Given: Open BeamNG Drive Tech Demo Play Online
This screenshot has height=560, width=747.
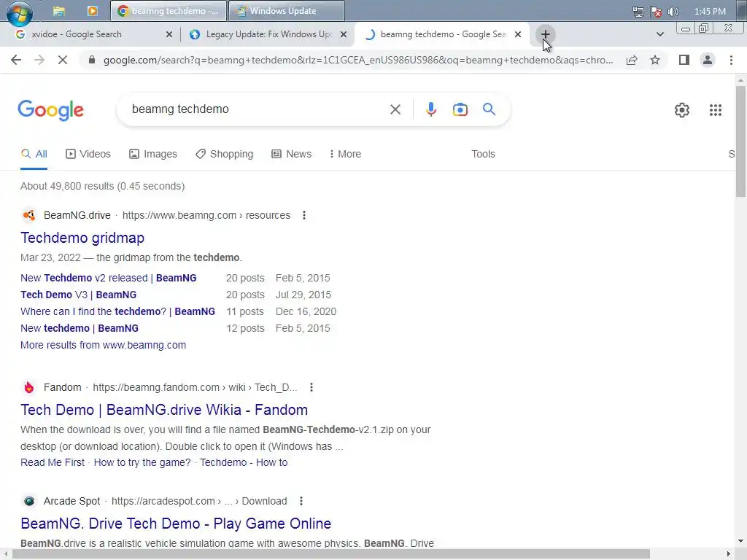Looking at the screenshot, I should click(176, 524).
